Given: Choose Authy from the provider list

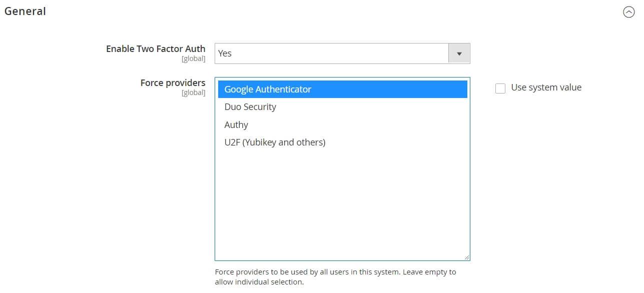Looking at the screenshot, I should point(342,124).
